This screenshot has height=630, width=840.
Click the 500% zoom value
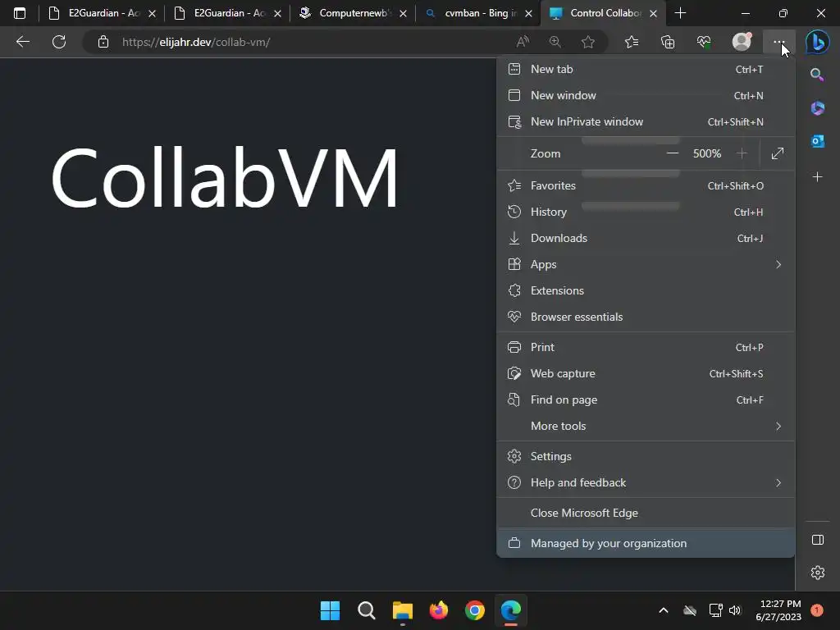(x=707, y=153)
